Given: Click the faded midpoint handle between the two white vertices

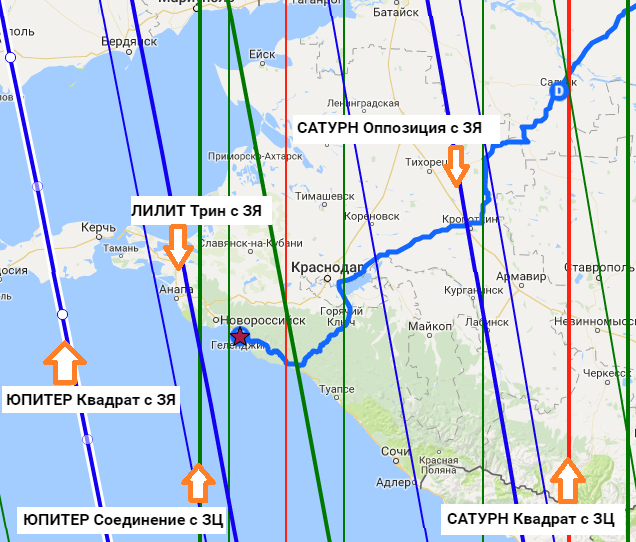Looking at the screenshot, I should point(37,186).
